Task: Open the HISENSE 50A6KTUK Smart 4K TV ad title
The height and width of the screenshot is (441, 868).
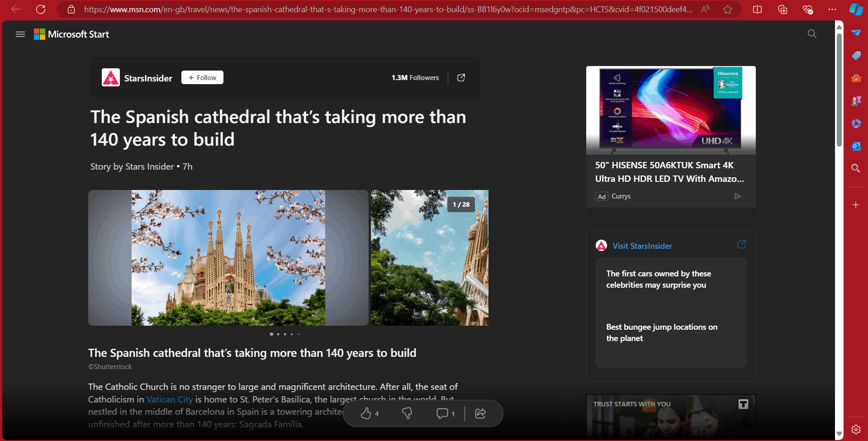Action: tap(669, 172)
